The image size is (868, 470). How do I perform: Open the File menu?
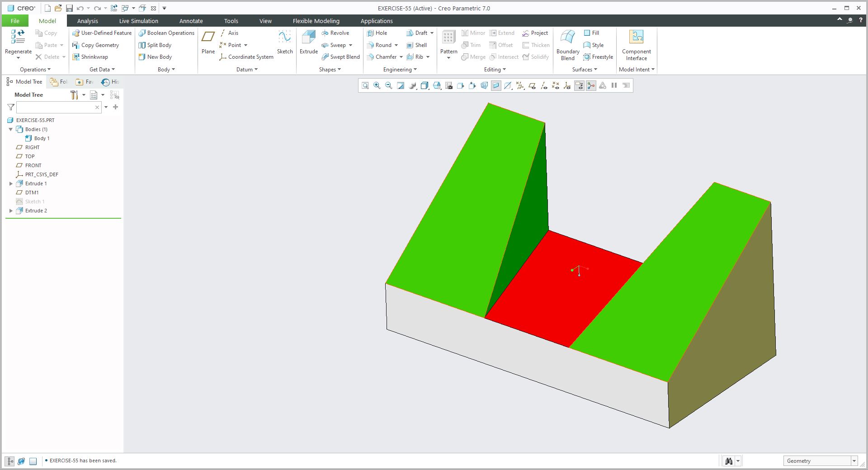[15, 21]
